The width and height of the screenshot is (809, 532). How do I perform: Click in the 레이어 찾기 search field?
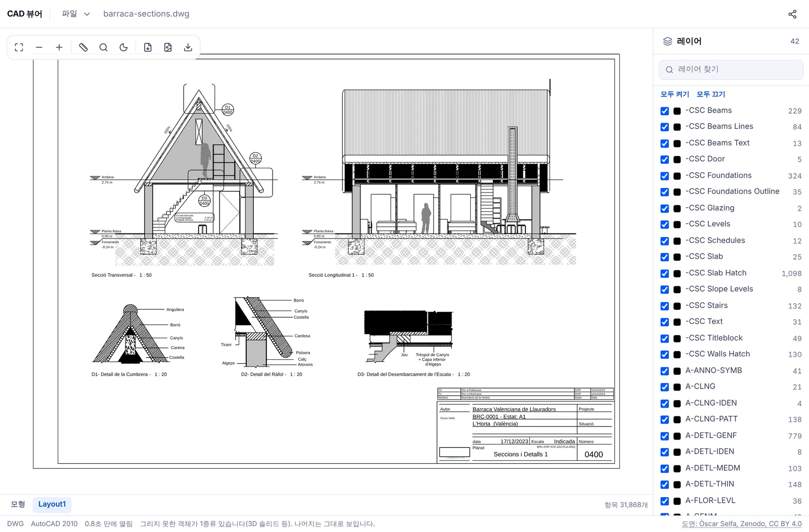tap(731, 70)
